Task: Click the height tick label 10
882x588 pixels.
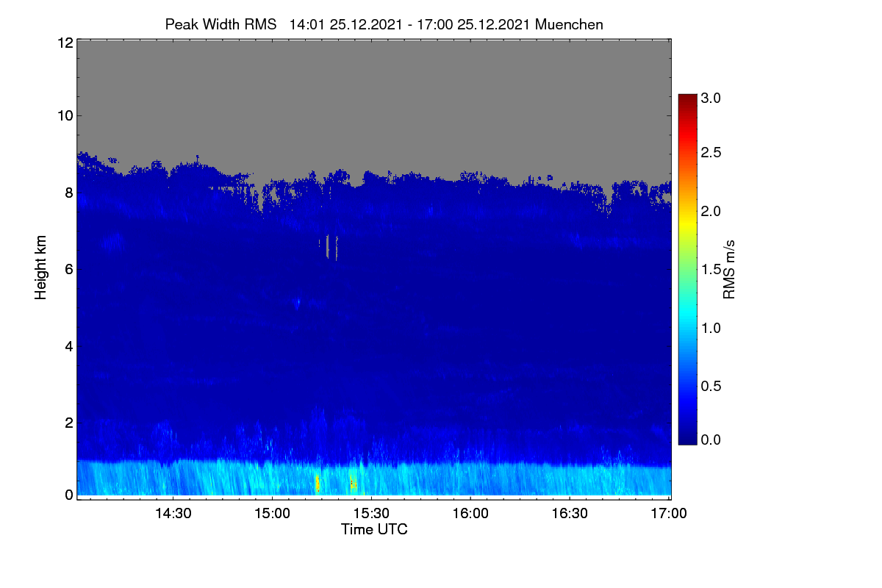Action: pos(65,115)
